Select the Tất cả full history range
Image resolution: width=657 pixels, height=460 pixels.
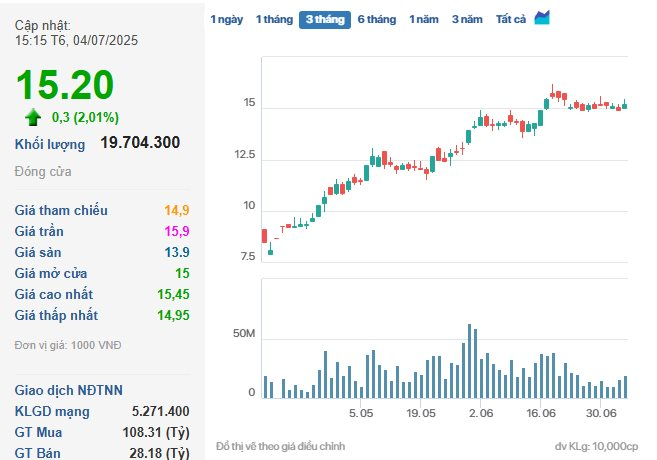tap(511, 19)
